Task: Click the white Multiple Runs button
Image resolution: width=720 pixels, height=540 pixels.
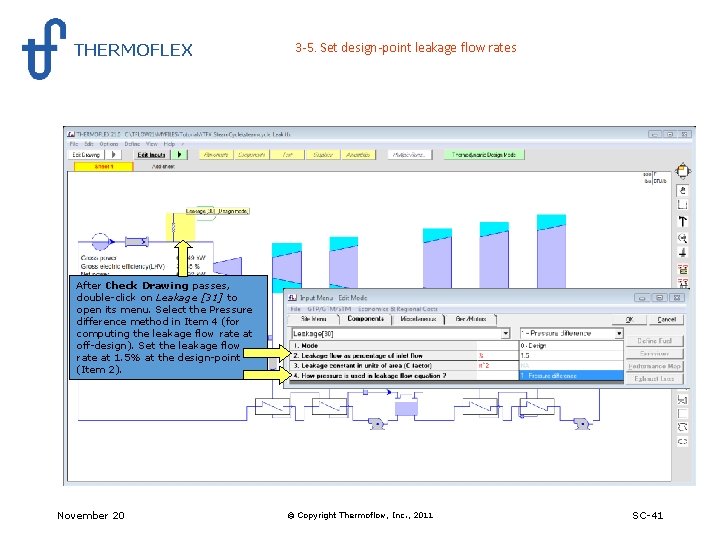Action: point(409,155)
